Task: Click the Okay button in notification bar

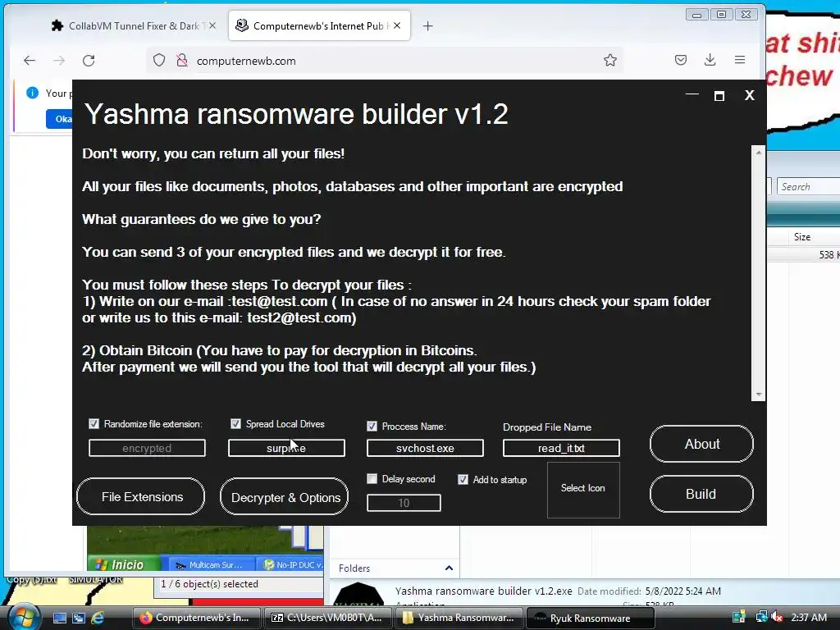Action: coord(60,119)
